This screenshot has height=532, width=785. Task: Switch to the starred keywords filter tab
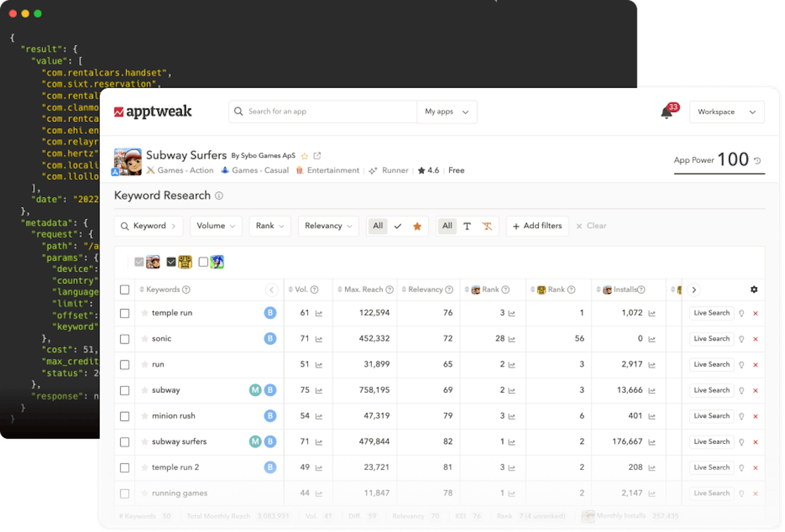click(417, 226)
